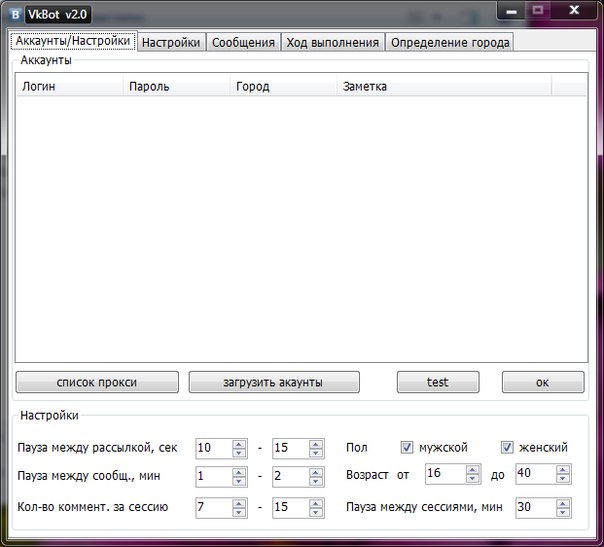Sort accounts by Логин column header
This screenshot has height=547, width=604.
tap(70, 86)
